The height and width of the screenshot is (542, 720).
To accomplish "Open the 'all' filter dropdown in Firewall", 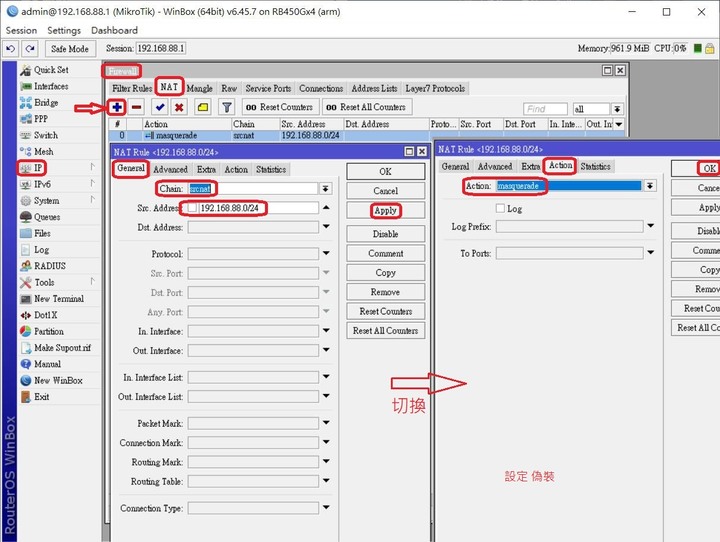I will (x=617, y=109).
